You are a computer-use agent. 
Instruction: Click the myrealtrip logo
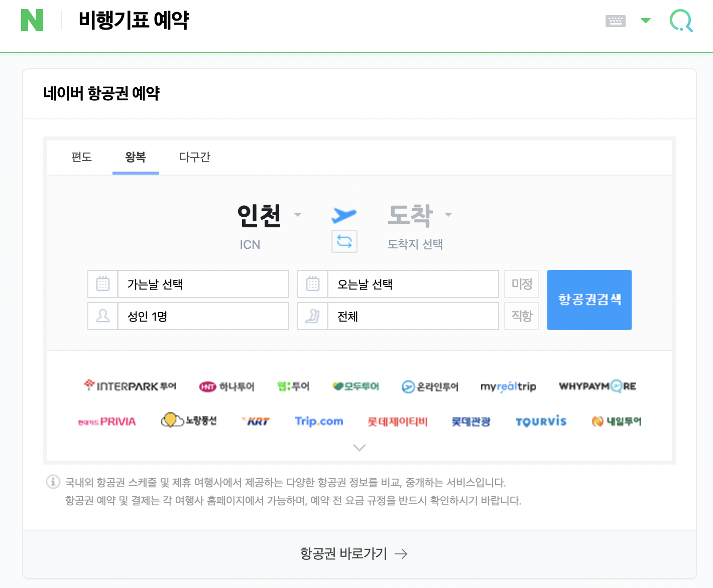(x=509, y=386)
